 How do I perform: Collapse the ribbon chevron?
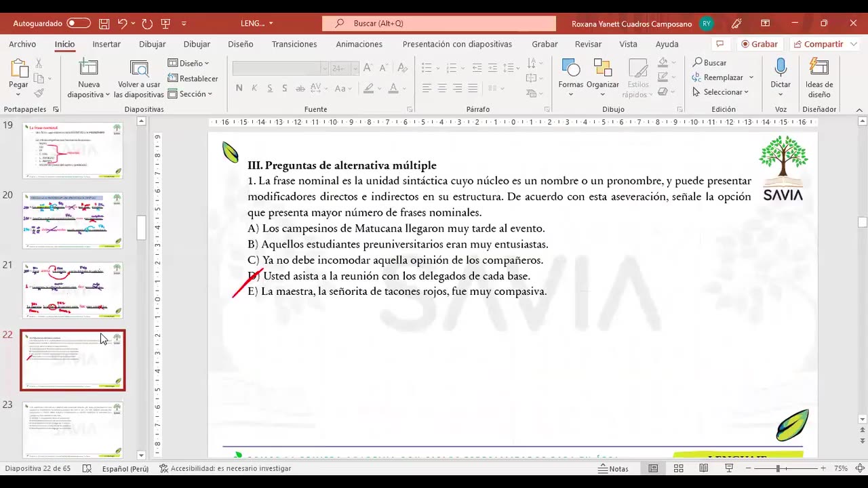859,109
